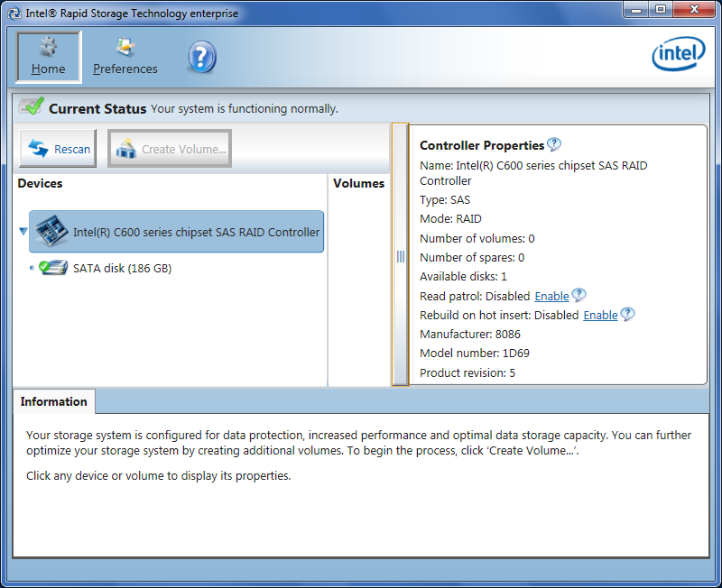Viewport: 722px width, 588px height.
Task: Open the Home section
Action: [49, 57]
